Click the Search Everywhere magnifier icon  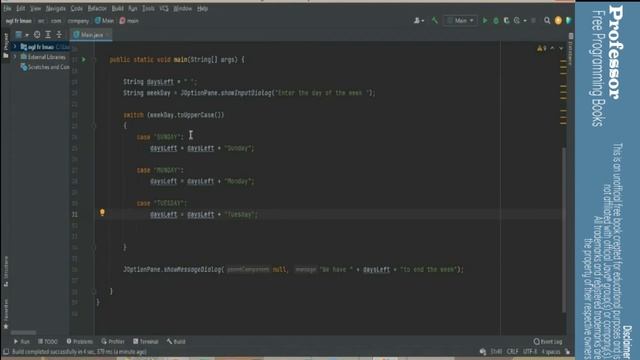coord(547,20)
